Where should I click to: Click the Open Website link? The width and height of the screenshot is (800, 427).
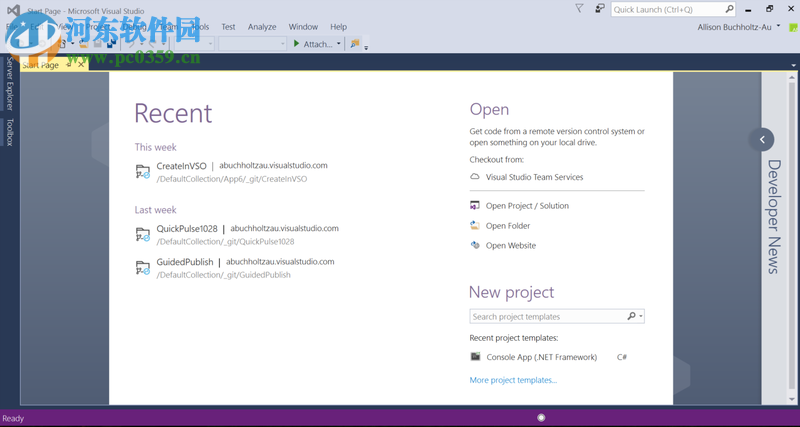(511, 245)
